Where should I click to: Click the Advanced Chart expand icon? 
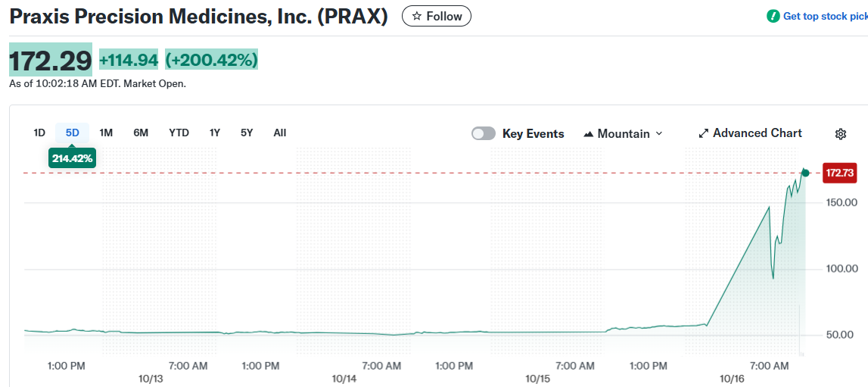[x=704, y=133]
